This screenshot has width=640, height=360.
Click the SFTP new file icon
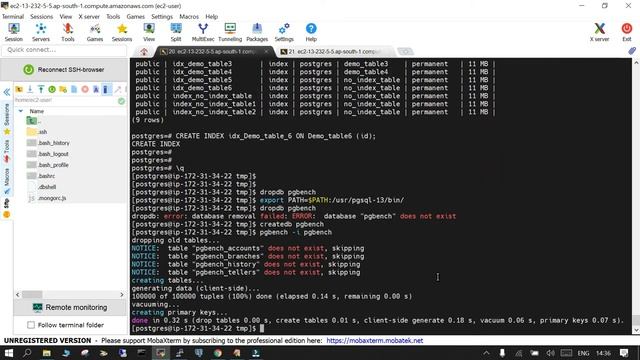point(74,89)
